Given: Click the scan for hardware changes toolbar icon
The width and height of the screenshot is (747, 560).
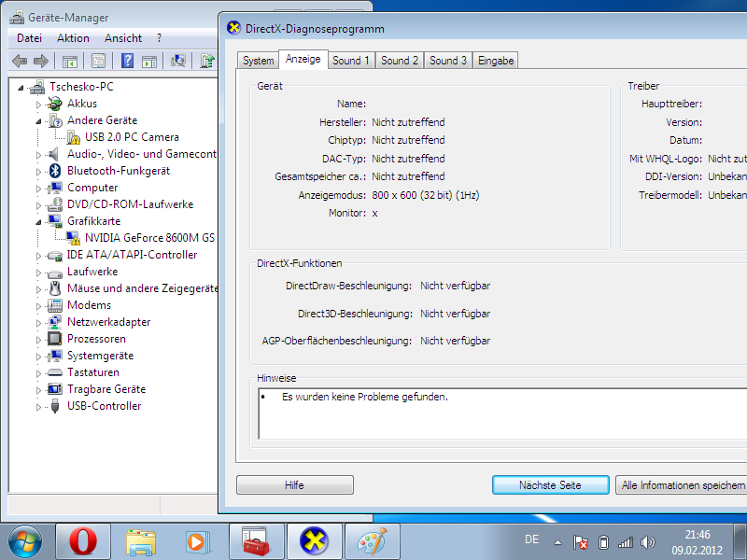Looking at the screenshot, I should coord(177,61).
